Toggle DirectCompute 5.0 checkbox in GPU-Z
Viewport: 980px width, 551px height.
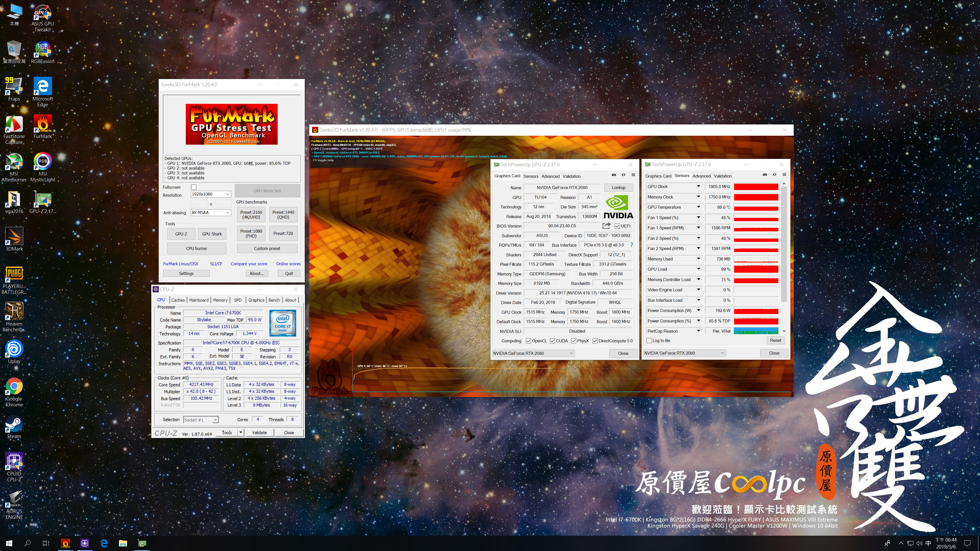595,341
